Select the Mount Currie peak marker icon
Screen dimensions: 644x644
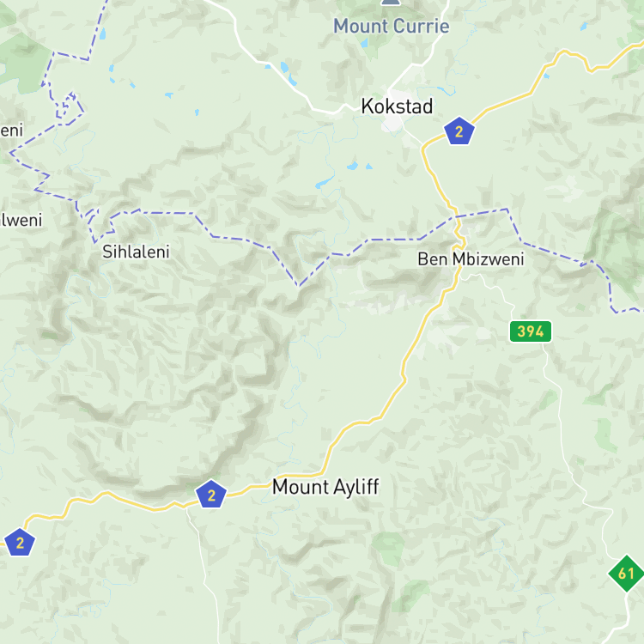coord(391,2)
